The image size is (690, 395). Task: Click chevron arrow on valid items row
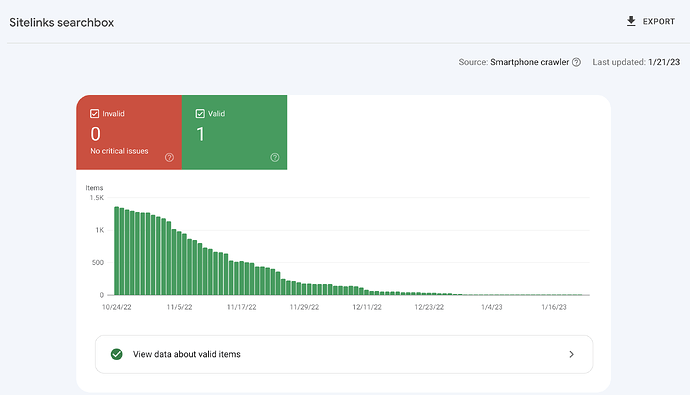pyautogui.click(x=571, y=354)
